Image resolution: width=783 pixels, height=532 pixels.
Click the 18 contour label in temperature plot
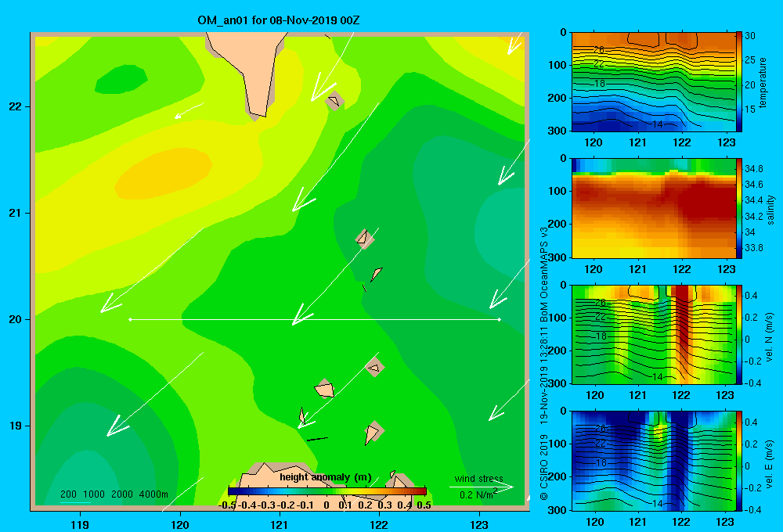[x=600, y=84]
